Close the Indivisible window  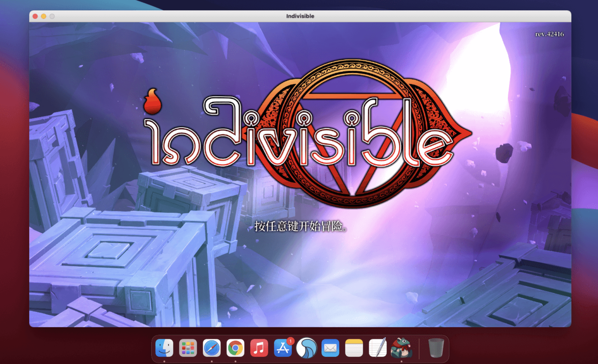pyautogui.click(x=35, y=16)
